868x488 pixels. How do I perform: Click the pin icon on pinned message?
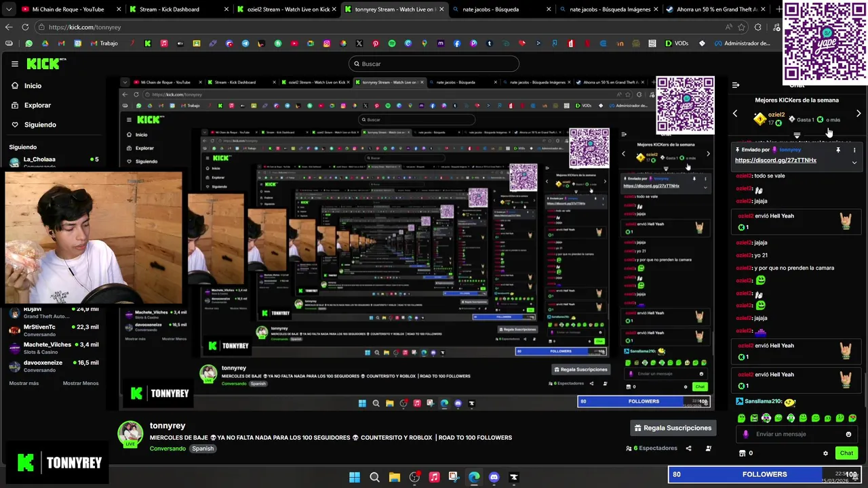(838, 150)
